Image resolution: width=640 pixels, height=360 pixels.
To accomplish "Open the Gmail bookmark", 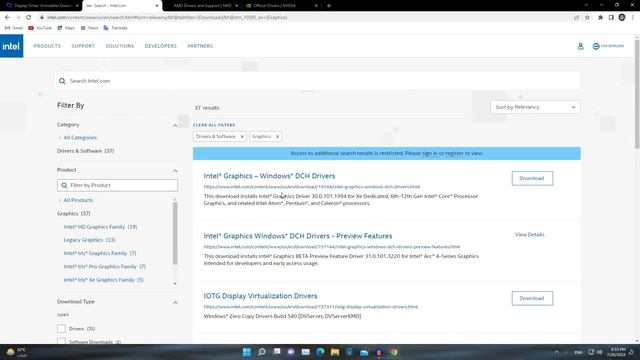I will (13, 28).
